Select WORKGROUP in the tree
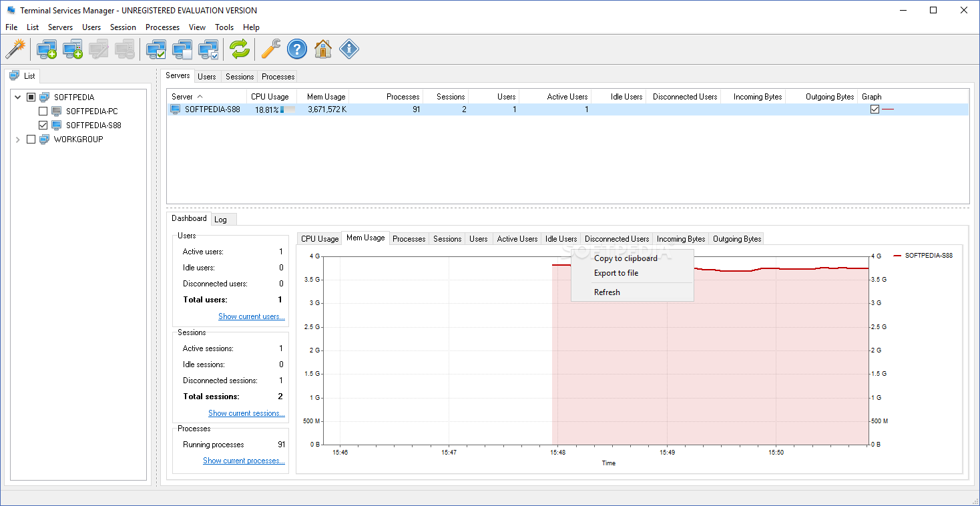980x506 pixels. 79,140
